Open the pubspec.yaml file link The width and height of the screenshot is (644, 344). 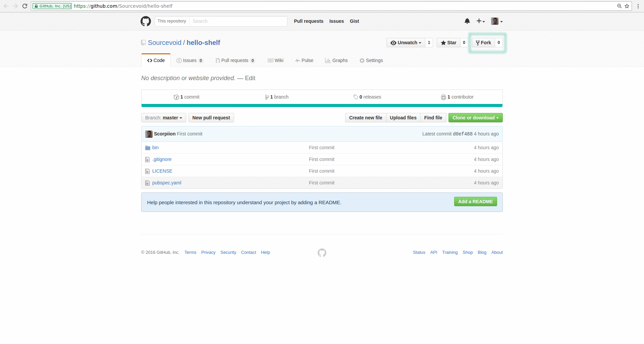(167, 183)
